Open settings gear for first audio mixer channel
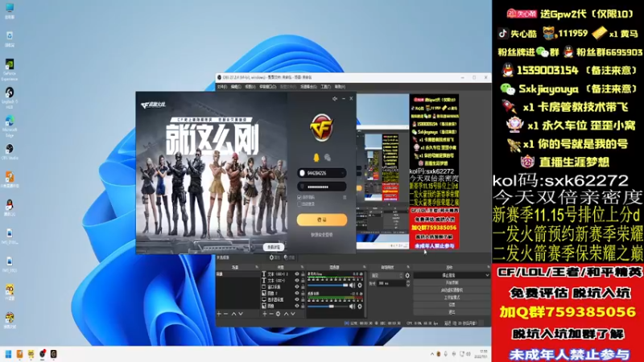 click(360, 286)
